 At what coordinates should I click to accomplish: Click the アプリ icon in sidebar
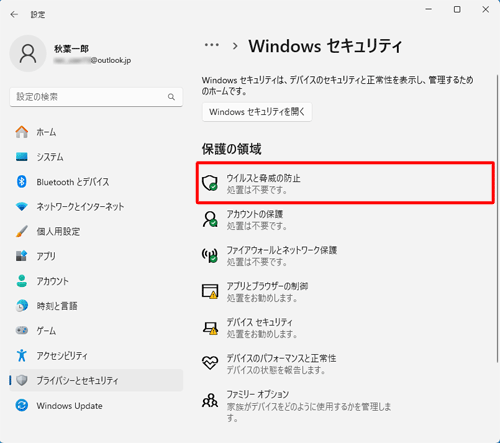pos(22,256)
